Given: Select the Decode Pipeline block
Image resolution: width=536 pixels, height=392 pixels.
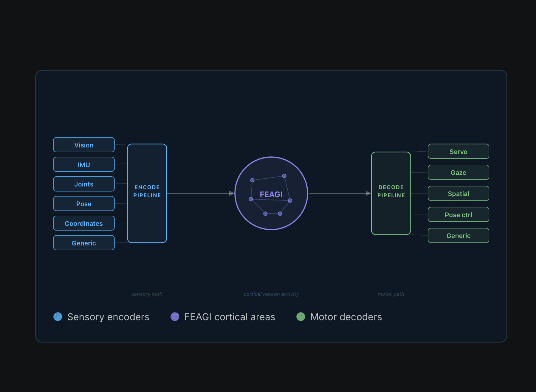Looking at the screenshot, I should point(391,193).
